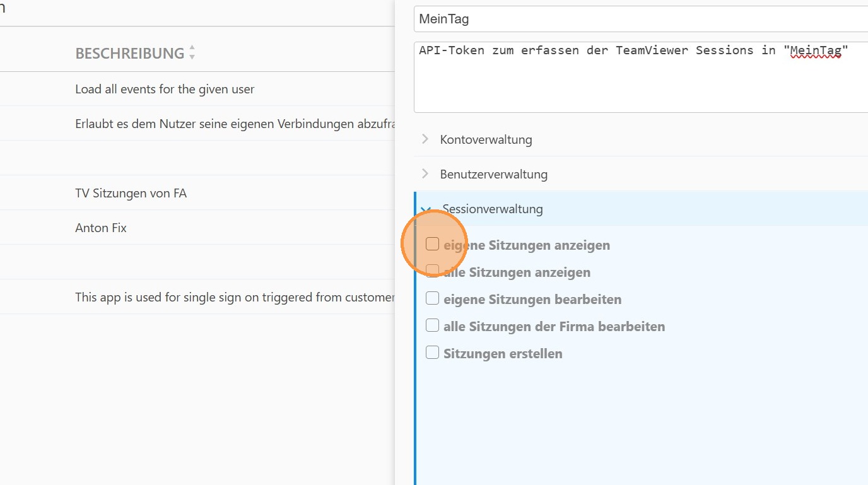Check the 'Sitzungen erstellen' checkbox
The image size is (868, 485).
coord(432,353)
